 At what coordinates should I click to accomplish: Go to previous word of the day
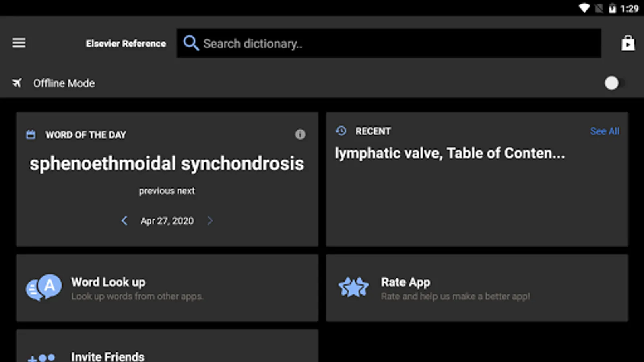(124, 221)
